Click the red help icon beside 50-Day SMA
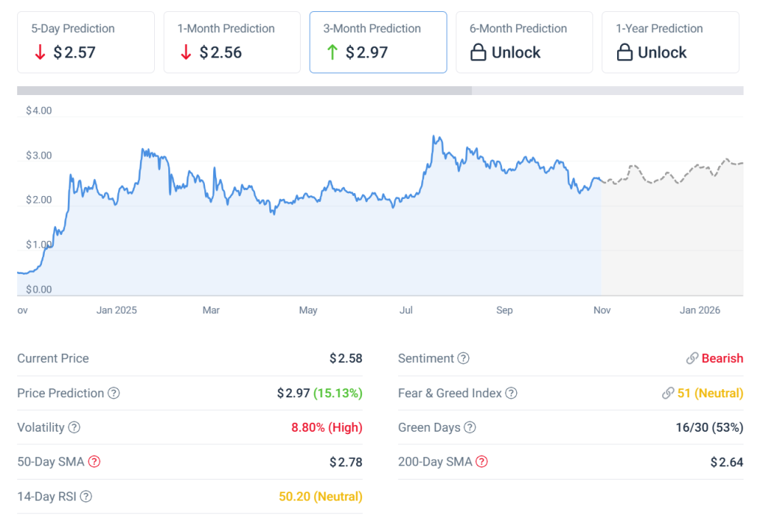 pyautogui.click(x=94, y=462)
